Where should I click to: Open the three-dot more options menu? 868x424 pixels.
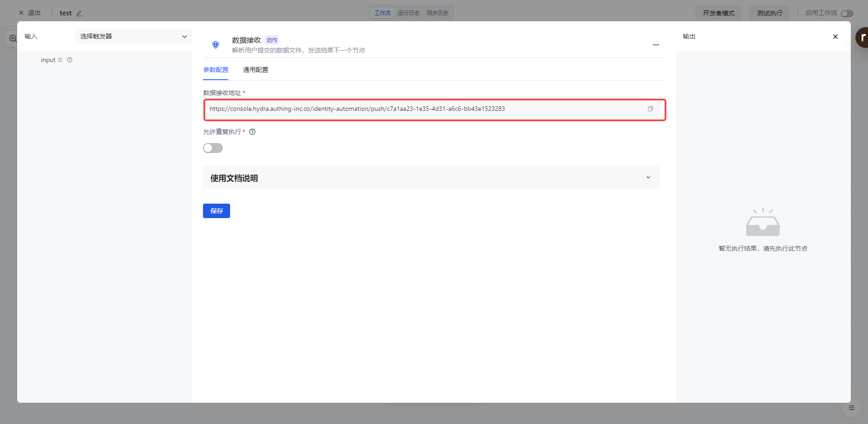(x=656, y=45)
